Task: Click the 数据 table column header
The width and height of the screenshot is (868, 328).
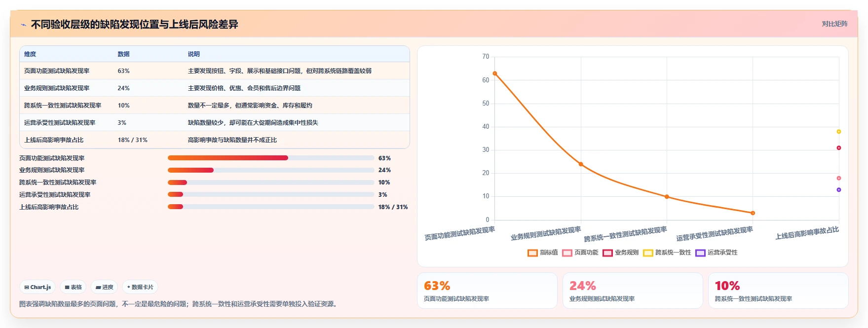Action: click(x=123, y=54)
